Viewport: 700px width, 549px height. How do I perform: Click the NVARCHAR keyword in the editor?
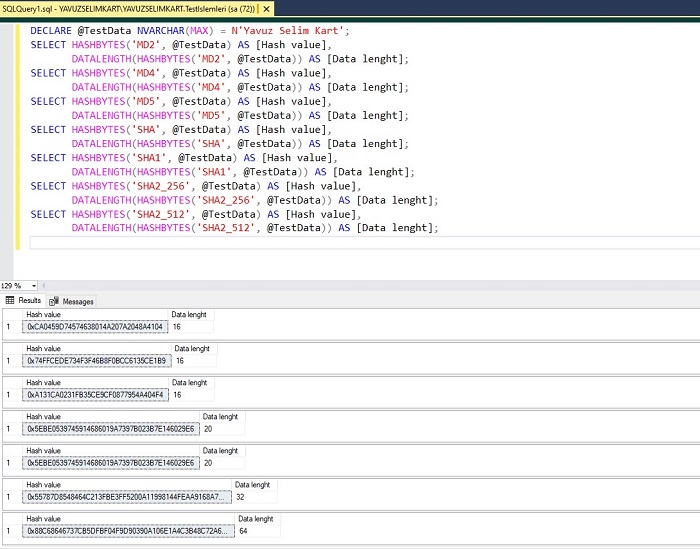point(161,31)
